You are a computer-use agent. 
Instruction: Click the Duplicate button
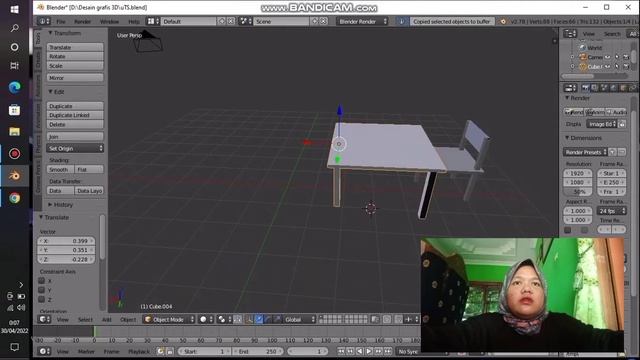(75, 106)
